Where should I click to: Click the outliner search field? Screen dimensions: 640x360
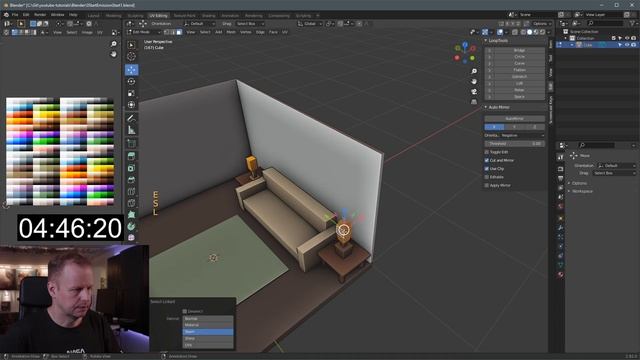click(605, 24)
